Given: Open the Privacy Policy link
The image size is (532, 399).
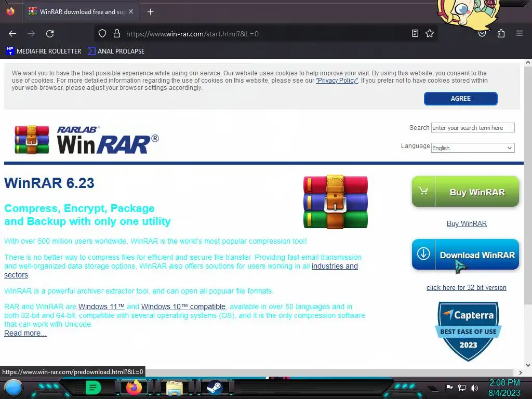Looking at the screenshot, I should pyautogui.click(x=337, y=81).
